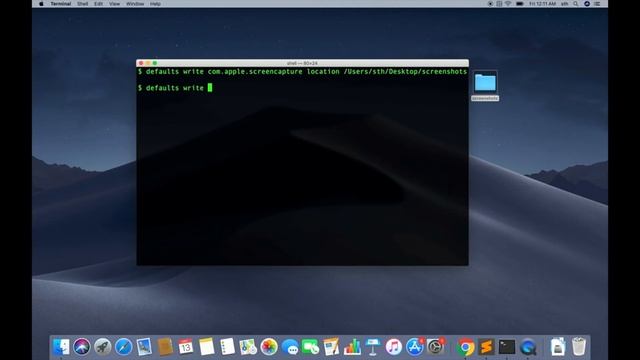Open App Store icon in Dock
The width and height of the screenshot is (640, 360).
415,347
